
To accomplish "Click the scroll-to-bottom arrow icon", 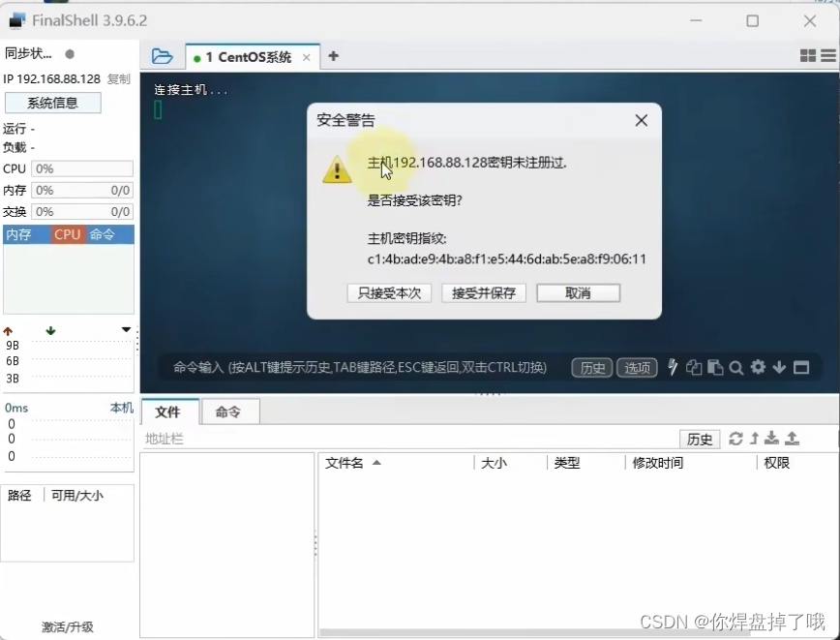I will [779, 367].
